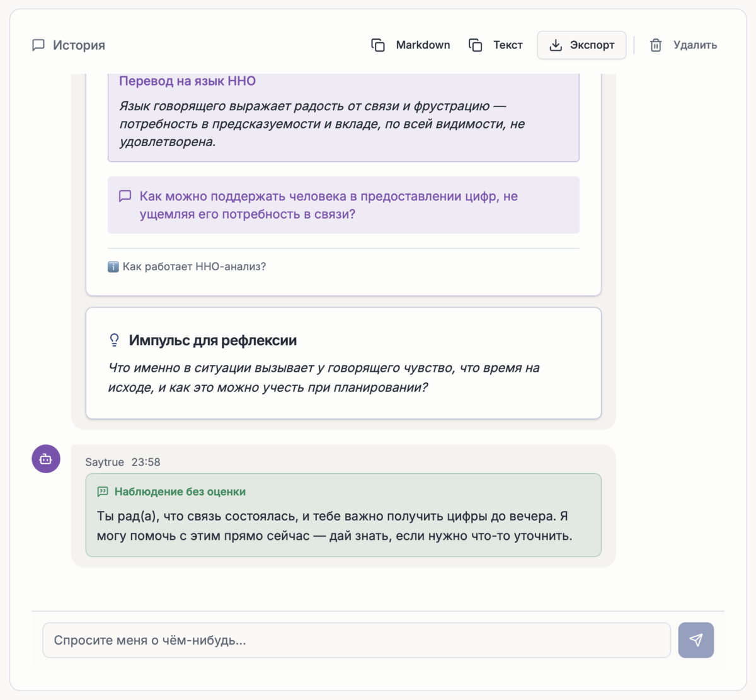Viewport: 756px width, 700px height.
Task: Open the Экспорт button
Action: point(581,45)
